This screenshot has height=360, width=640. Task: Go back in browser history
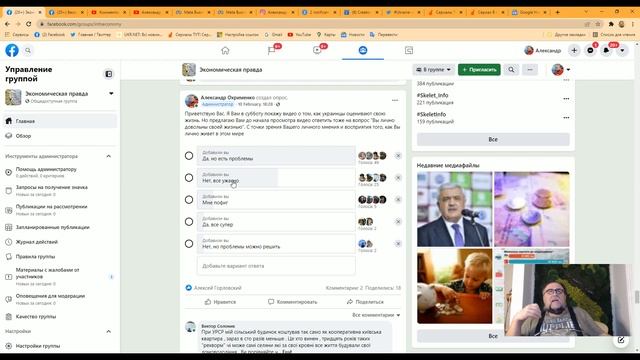(7, 24)
